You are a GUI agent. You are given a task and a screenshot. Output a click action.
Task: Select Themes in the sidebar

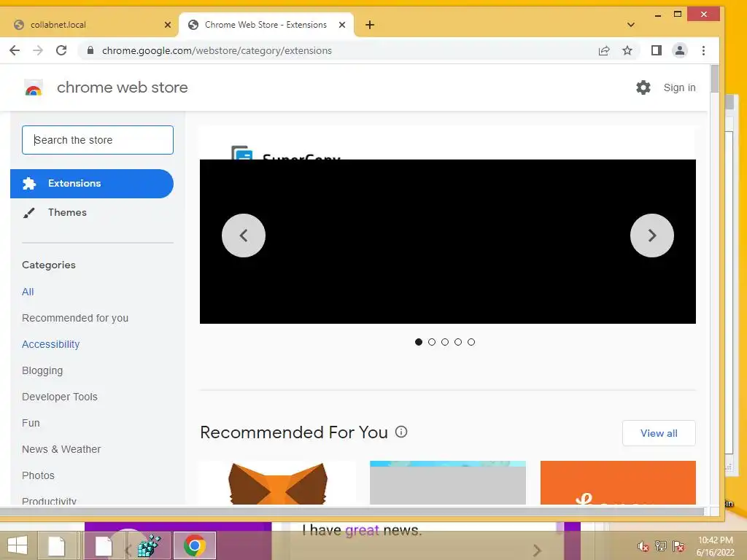coord(67,212)
